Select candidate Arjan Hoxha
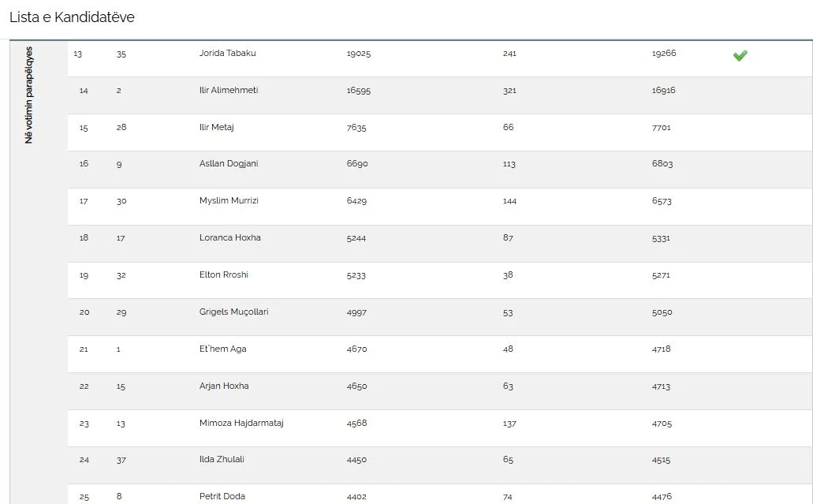This screenshot has width=813, height=504. point(224,386)
